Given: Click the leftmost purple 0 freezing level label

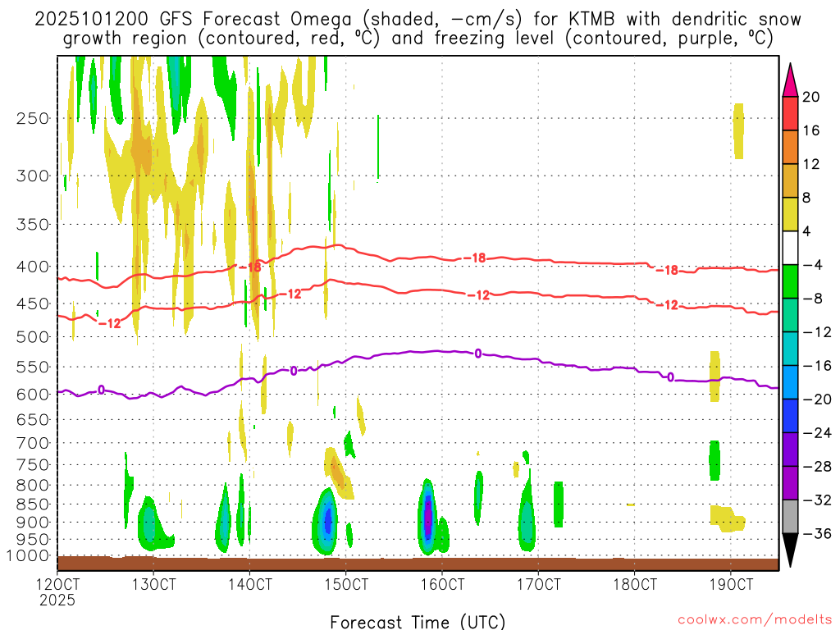Looking at the screenshot, I should (101, 390).
